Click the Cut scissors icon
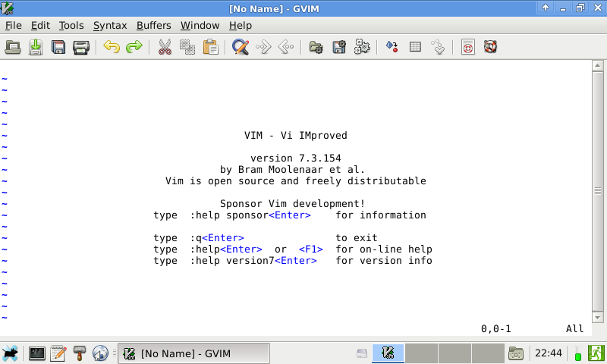This screenshot has width=607, height=364. [165, 47]
